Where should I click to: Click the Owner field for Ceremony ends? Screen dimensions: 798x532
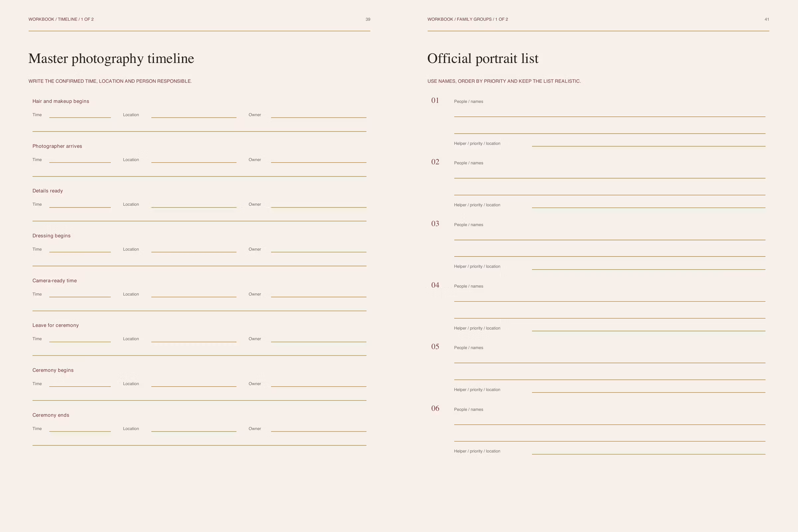point(319,429)
